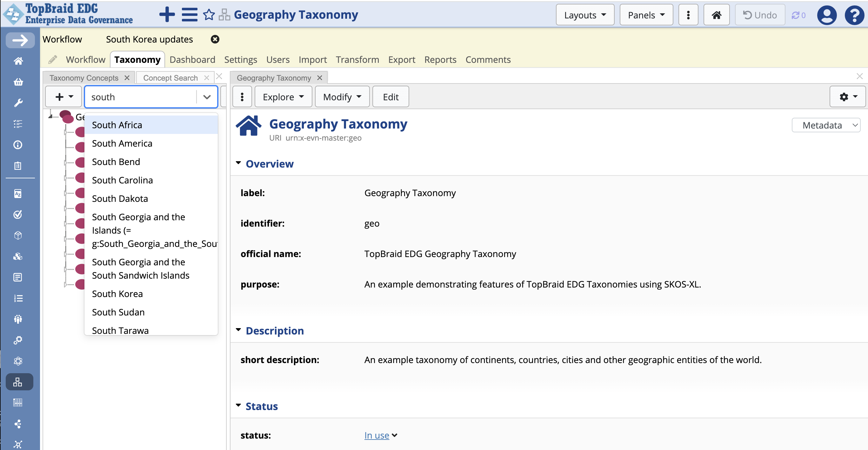Select South America from suggestions
Image resolution: width=868 pixels, height=450 pixels.
[x=151, y=143]
